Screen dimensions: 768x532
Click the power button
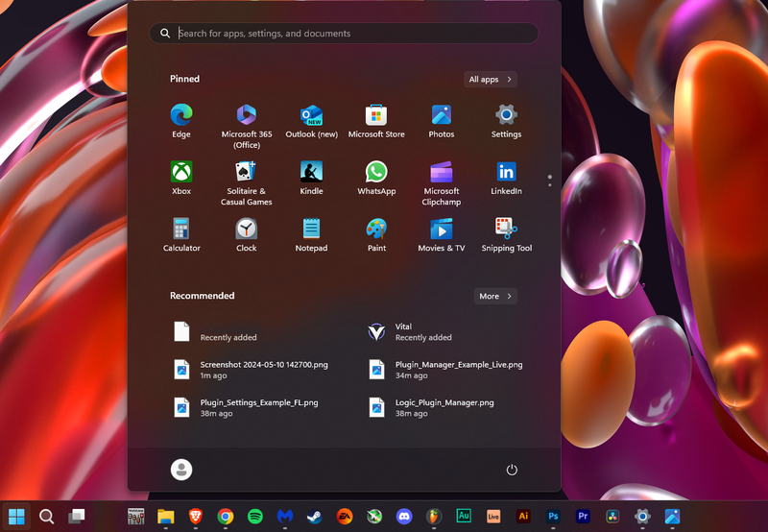(512, 470)
